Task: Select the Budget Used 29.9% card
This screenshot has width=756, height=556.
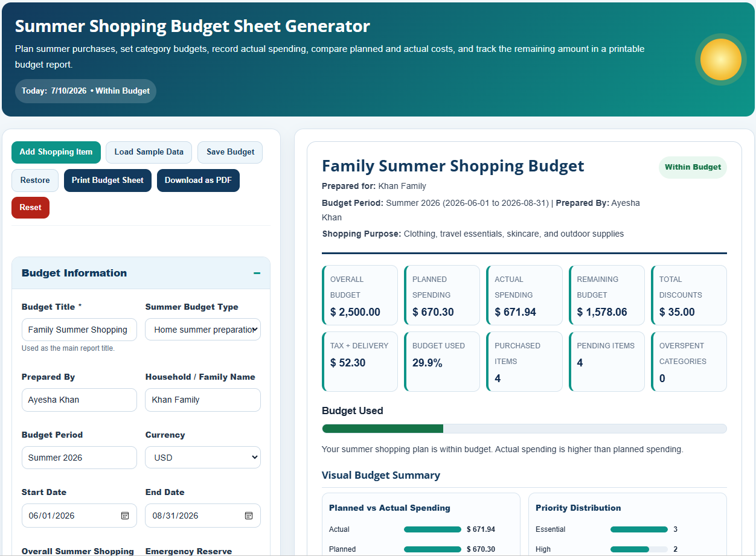Action: pos(442,362)
